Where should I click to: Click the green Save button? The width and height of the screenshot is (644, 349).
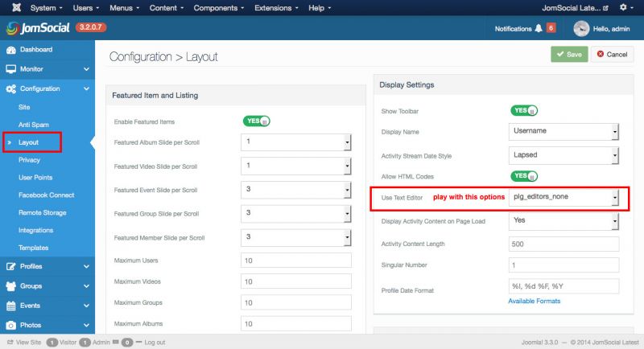click(569, 54)
